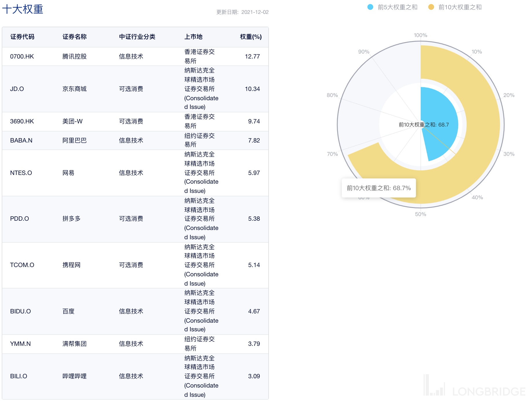Click the 3690.HK code cell
Image resolution: width=532 pixels, height=402 pixels.
22,121
